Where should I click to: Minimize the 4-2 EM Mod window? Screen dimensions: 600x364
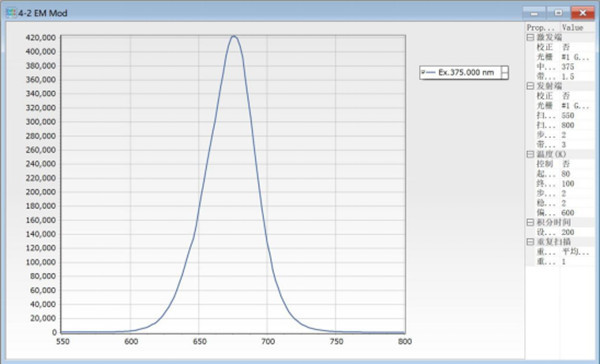coord(534,13)
